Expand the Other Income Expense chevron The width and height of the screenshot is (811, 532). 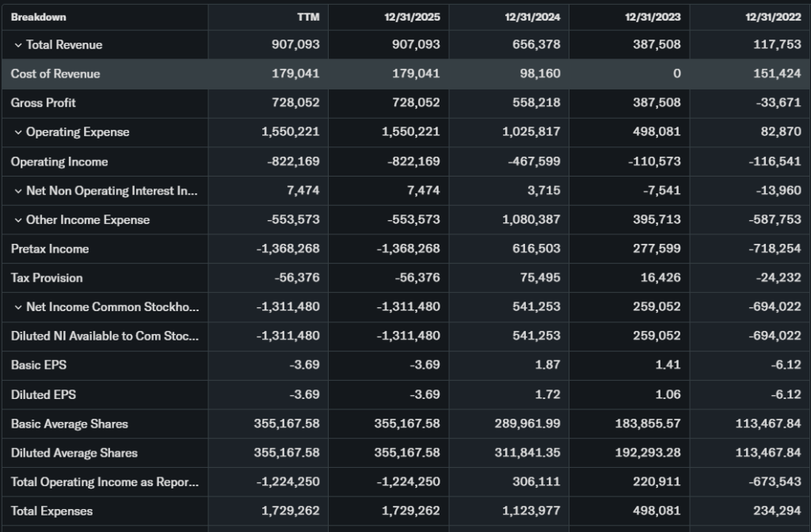17,220
